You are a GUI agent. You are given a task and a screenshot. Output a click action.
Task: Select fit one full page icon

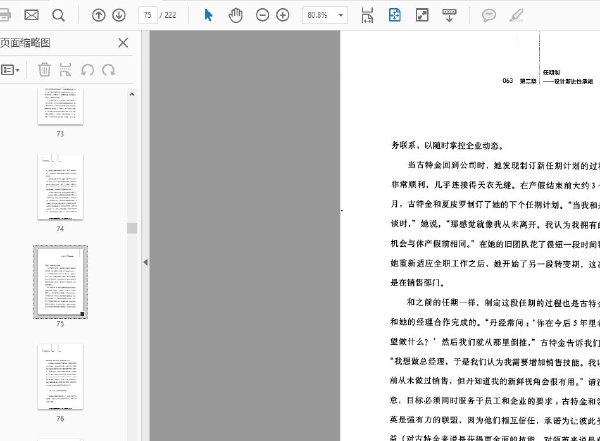[395, 15]
